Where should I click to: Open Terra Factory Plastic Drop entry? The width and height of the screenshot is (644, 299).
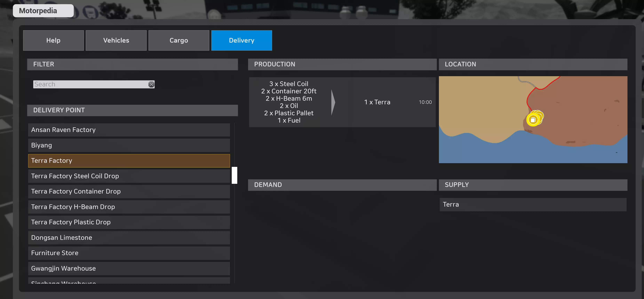pyautogui.click(x=129, y=222)
